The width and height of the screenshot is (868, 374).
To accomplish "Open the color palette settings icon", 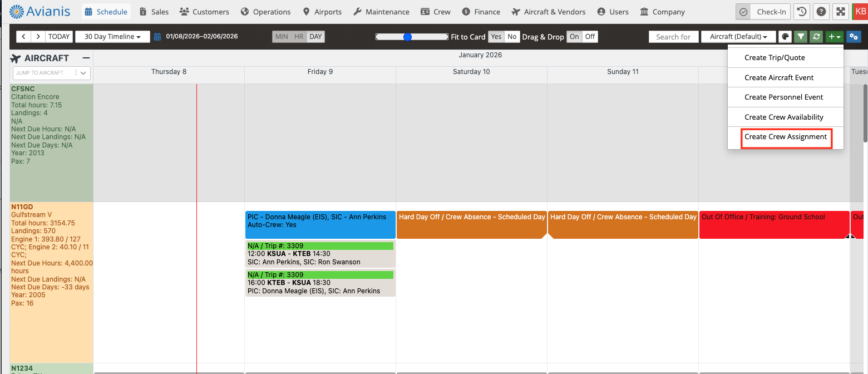I will [785, 37].
